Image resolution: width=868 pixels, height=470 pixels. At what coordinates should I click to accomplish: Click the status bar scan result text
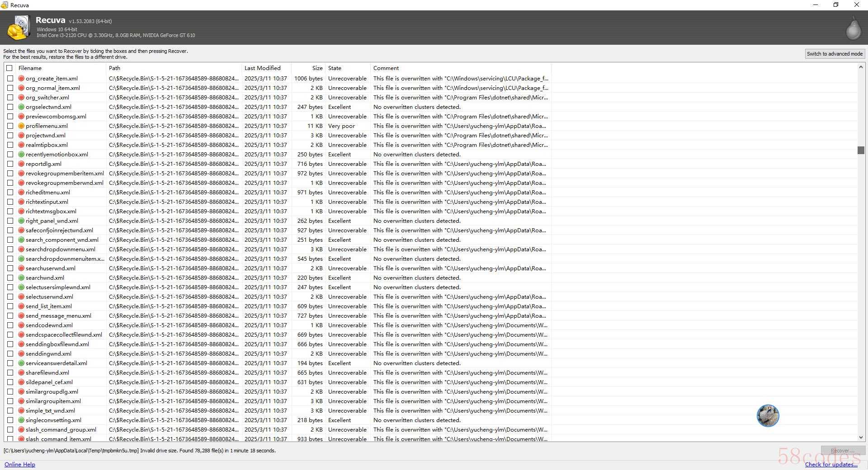[x=140, y=451]
